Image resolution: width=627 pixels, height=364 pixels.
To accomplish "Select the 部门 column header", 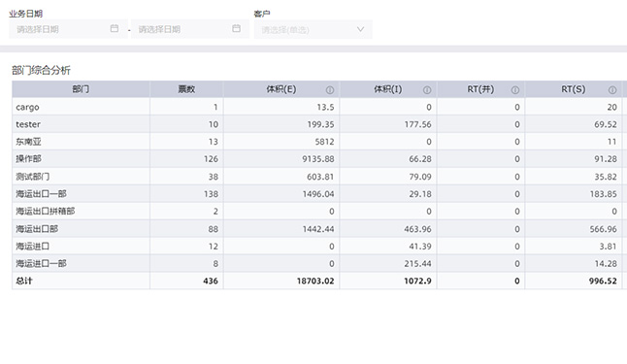I will (x=81, y=89).
